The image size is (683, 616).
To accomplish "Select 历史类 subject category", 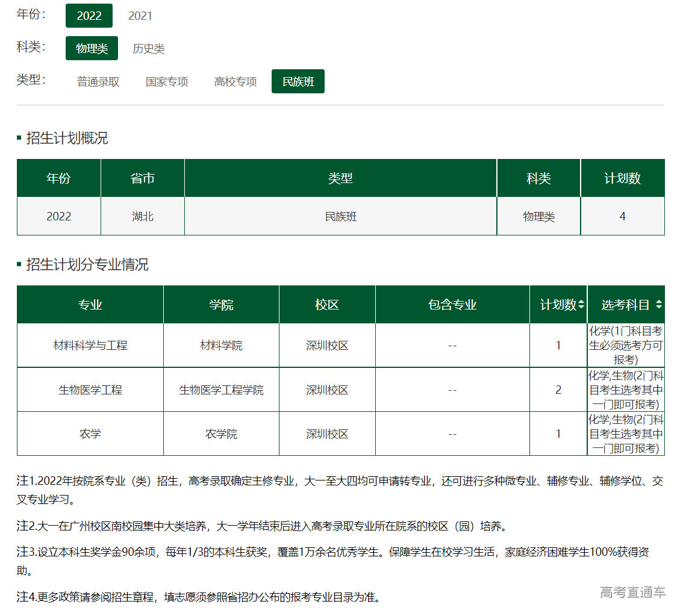I will click(148, 48).
